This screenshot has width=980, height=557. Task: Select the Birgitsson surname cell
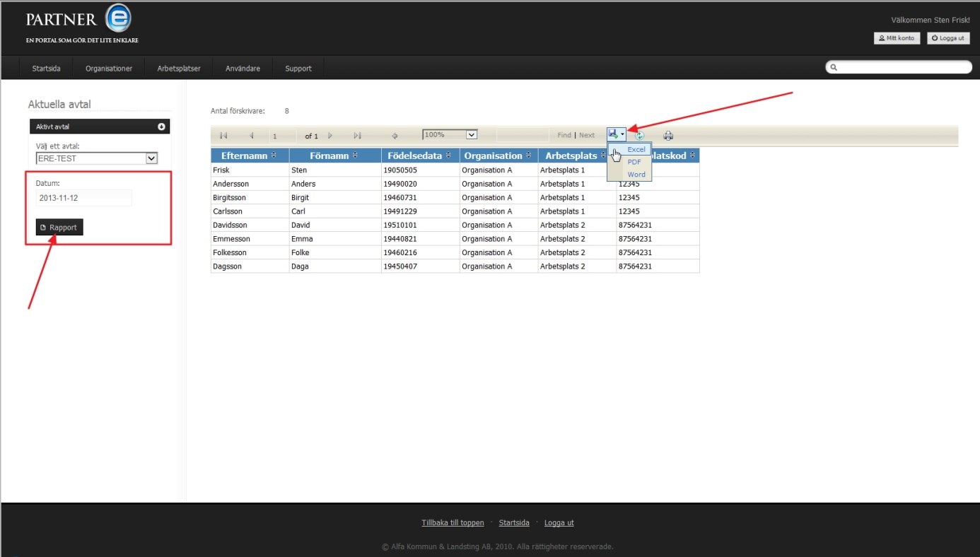250,198
